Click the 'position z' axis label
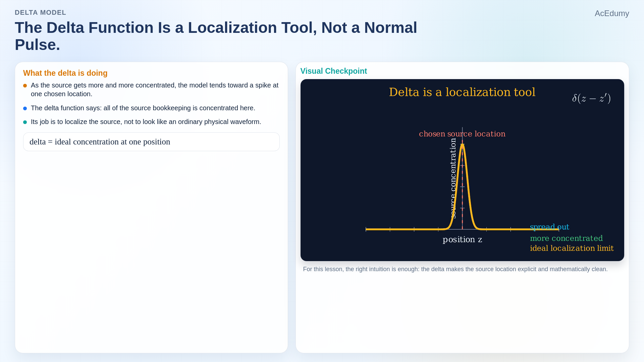This screenshot has height=362, width=644. [462, 239]
